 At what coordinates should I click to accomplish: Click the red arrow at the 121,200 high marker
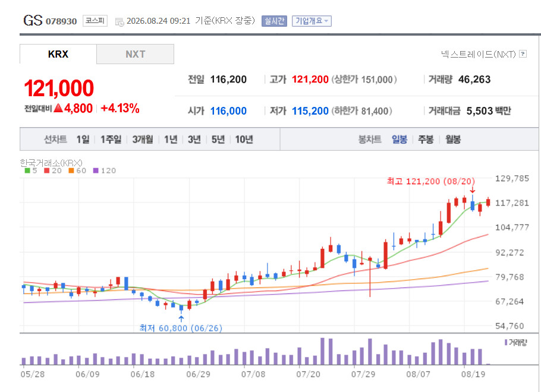click(x=473, y=190)
